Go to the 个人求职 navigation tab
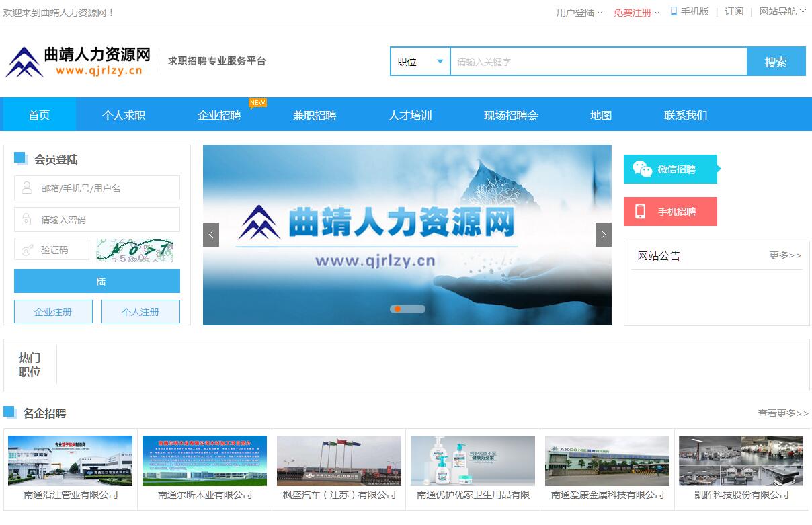Viewport: 812px width, 525px height. pyautogui.click(x=124, y=115)
